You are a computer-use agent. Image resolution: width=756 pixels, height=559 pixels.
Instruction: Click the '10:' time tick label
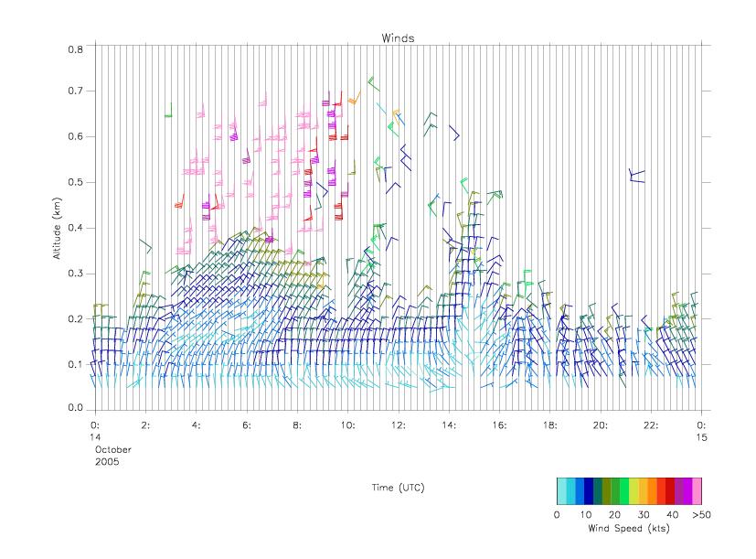347,425
